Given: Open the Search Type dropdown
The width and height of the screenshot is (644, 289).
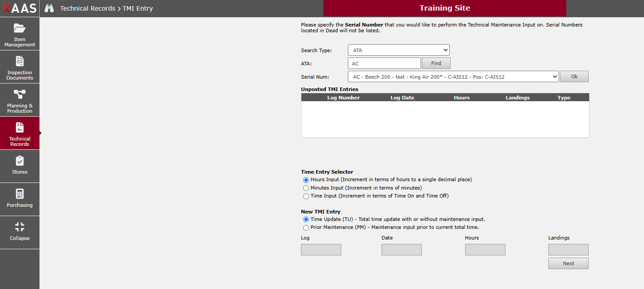Looking at the screenshot, I should click(398, 50).
